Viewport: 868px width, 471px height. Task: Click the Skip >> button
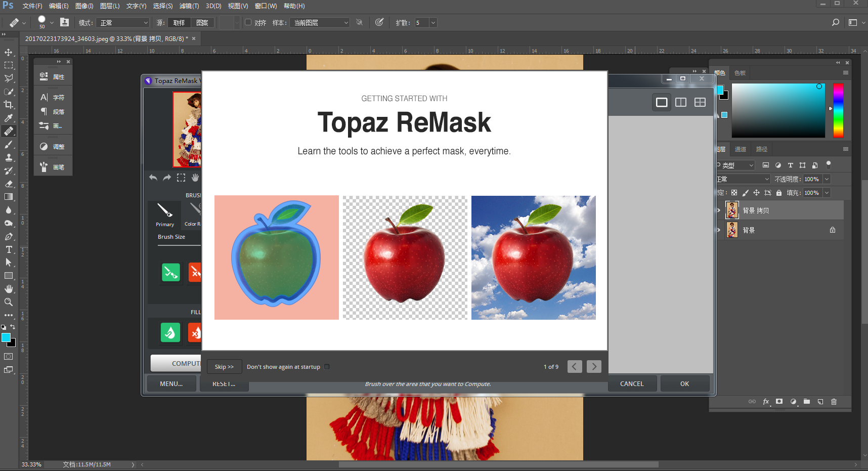(224, 367)
